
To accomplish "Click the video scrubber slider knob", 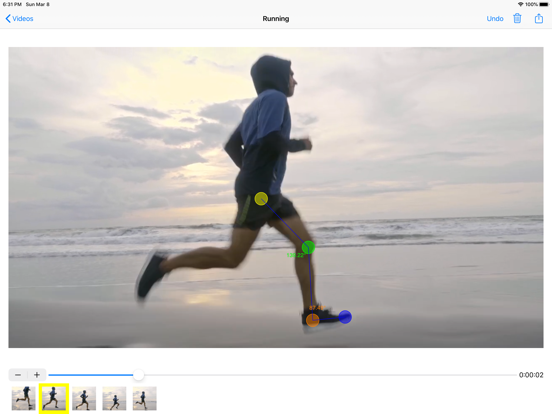I will (138, 375).
